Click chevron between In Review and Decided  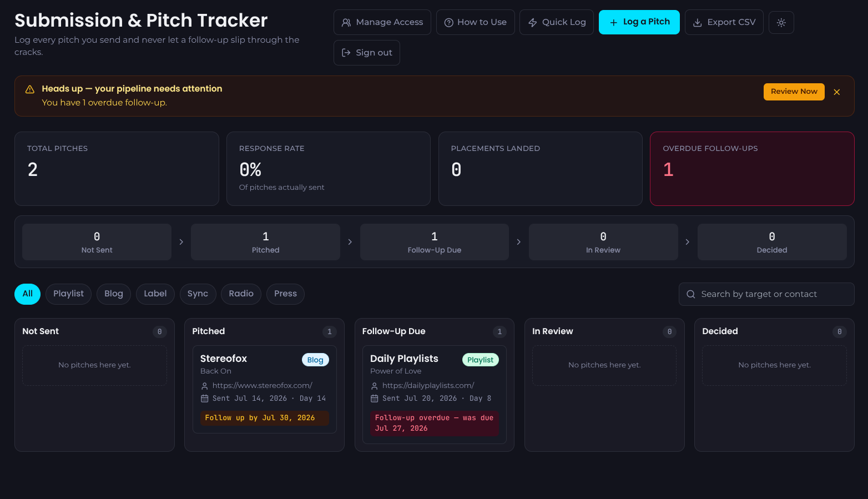[x=687, y=242]
